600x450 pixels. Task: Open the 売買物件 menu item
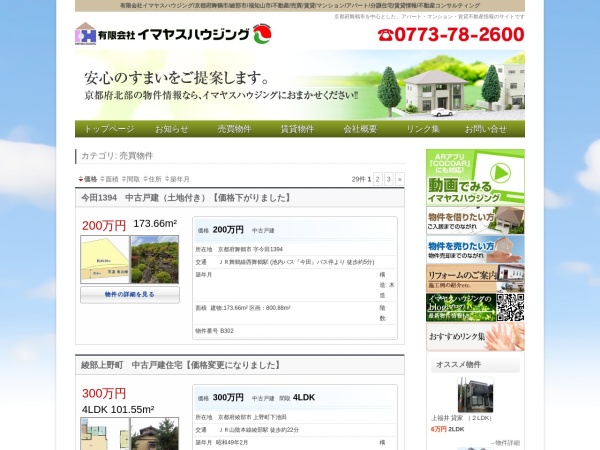(x=234, y=129)
